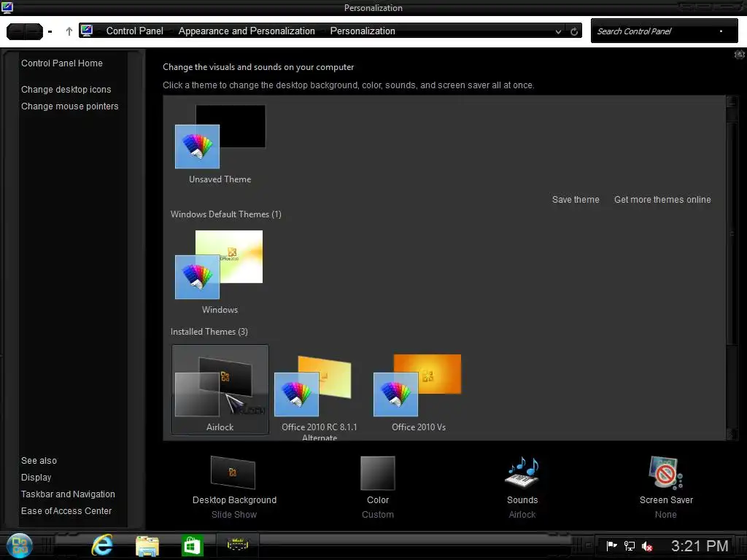Select the Unsaved Theme thumbnail

(x=220, y=145)
